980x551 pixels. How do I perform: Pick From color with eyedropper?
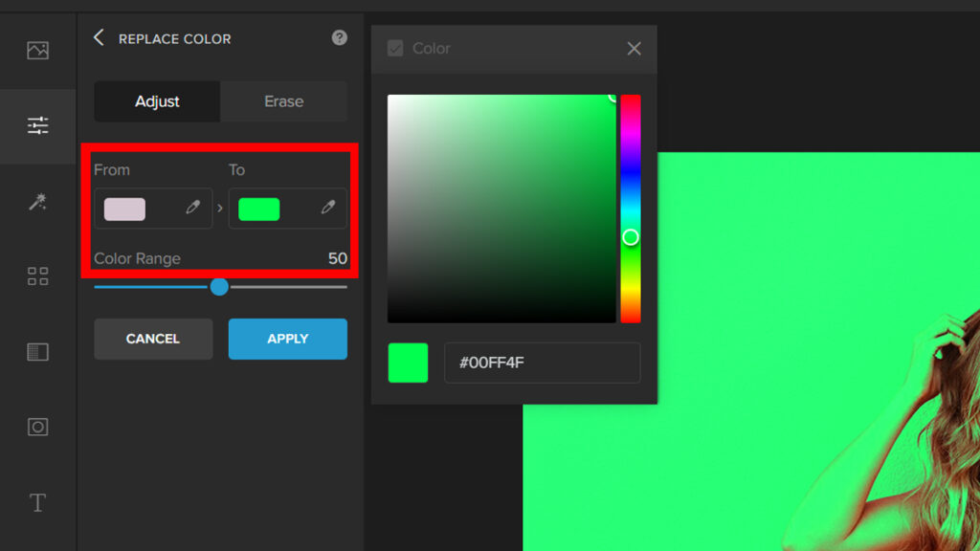click(x=193, y=208)
